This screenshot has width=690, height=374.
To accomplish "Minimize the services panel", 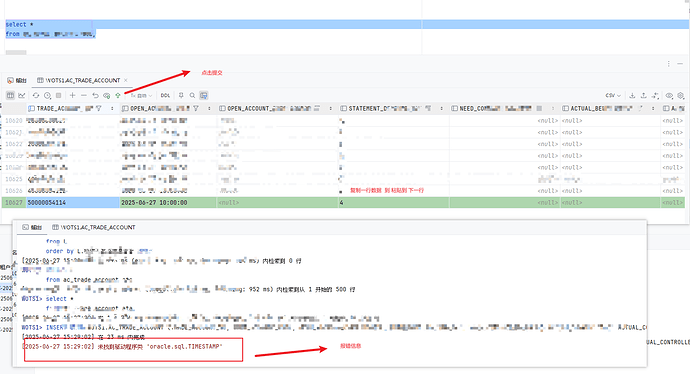I will [x=680, y=64].
